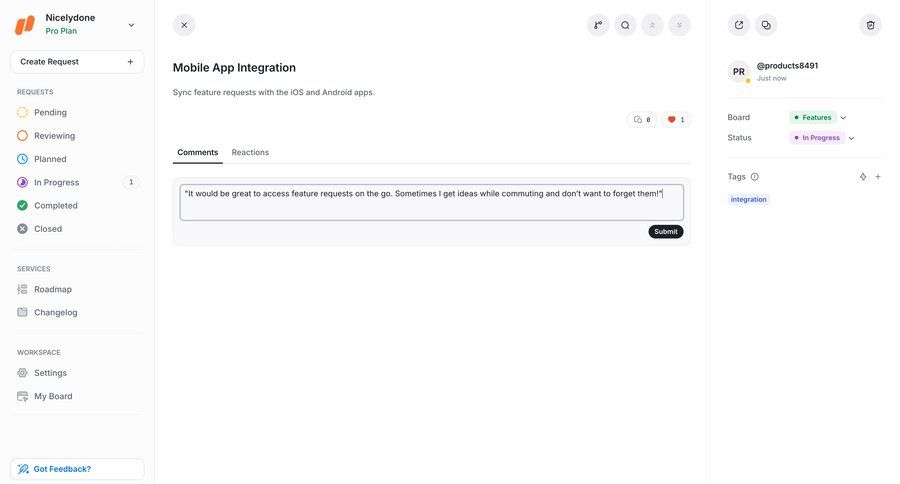Select In Progress in the sidebar
This screenshot has width=900, height=484.
click(x=56, y=182)
